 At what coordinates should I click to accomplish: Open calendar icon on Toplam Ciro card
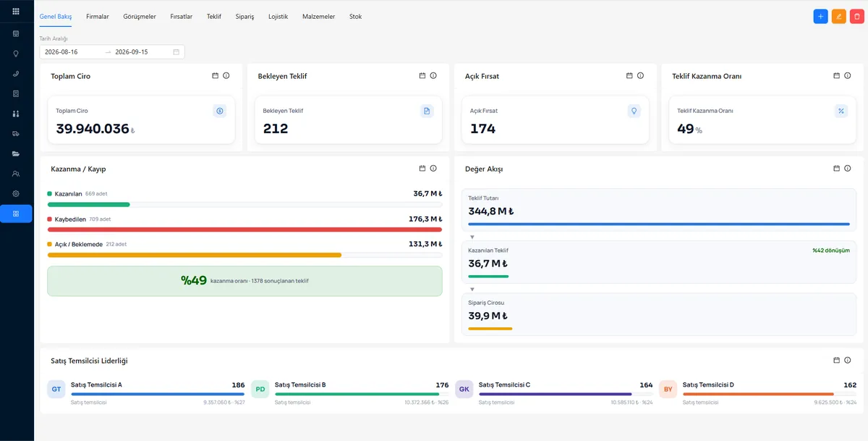pyautogui.click(x=215, y=75)
